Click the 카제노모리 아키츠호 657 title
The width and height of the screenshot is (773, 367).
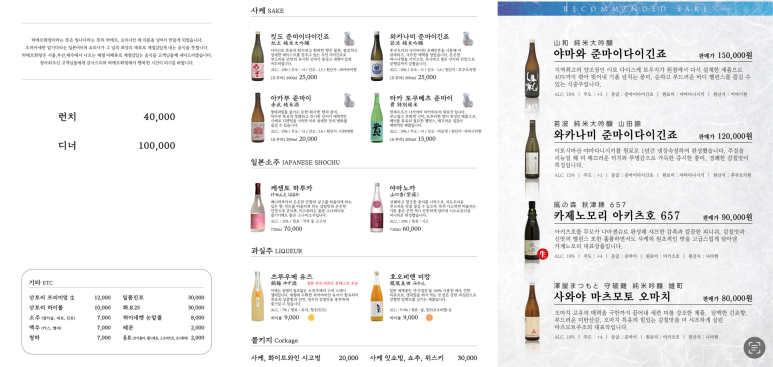click(616, 216)
